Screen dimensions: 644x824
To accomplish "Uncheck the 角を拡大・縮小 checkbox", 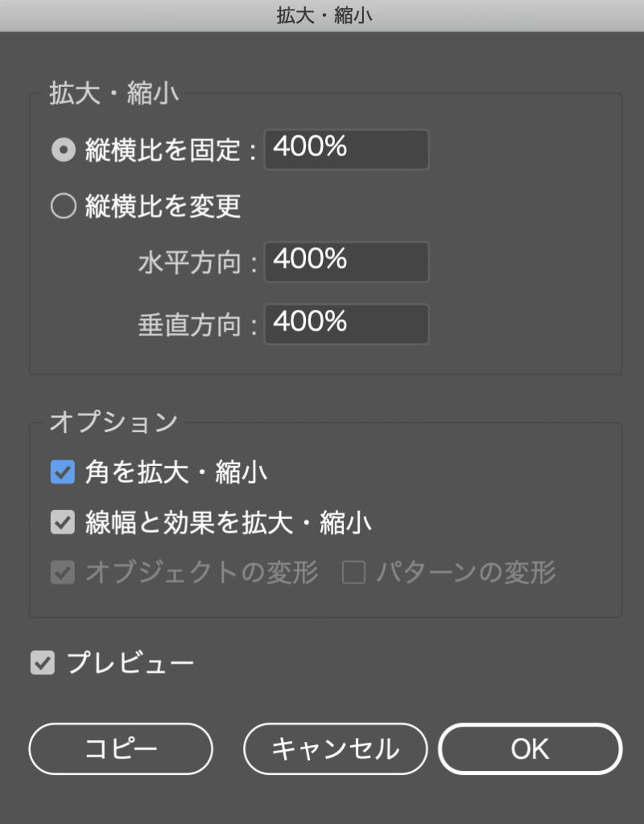I will pyautogui.click(x=63, y=473).
